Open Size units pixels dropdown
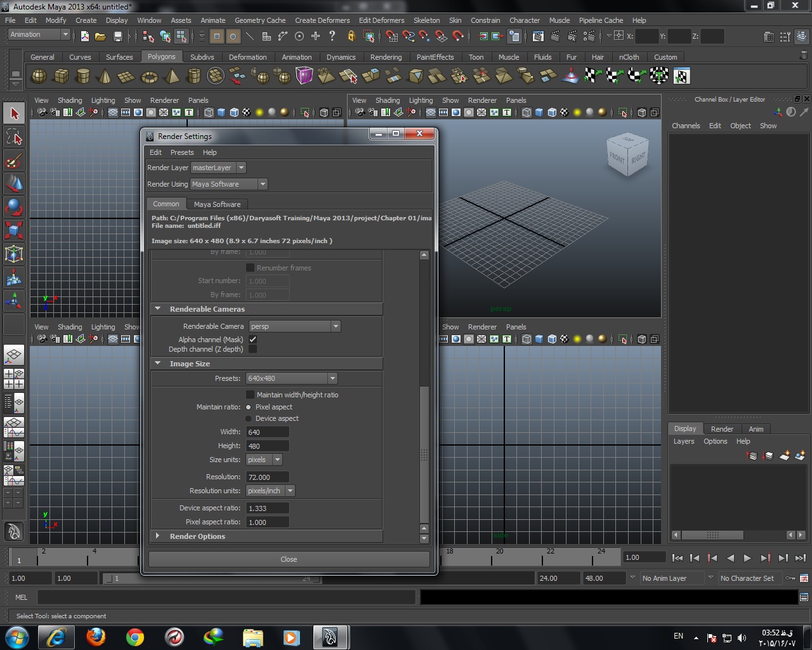This screenshot has width=812, height=650. click(x=264, y=460)
